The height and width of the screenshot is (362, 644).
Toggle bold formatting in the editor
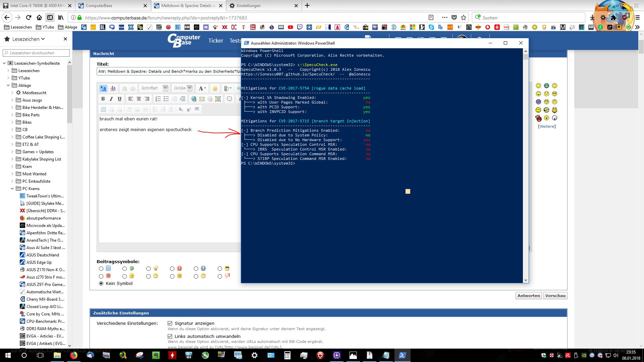(103, 99)
